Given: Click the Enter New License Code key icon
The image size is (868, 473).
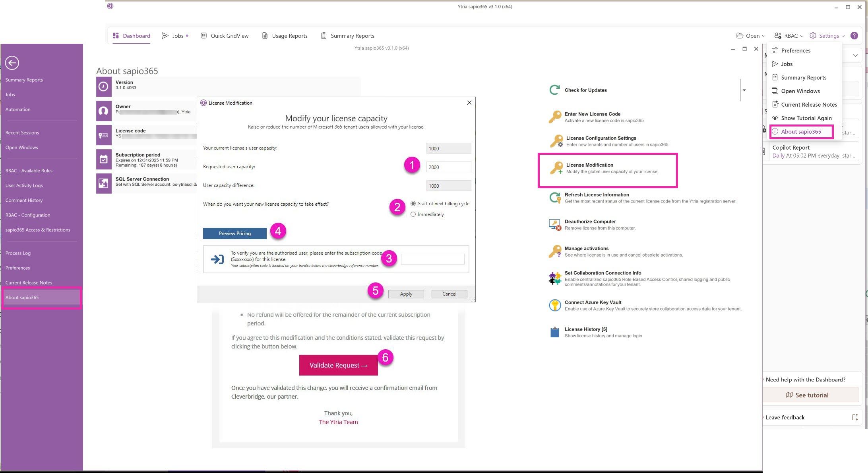Looking at the screenshot, I should pos(555,117).
